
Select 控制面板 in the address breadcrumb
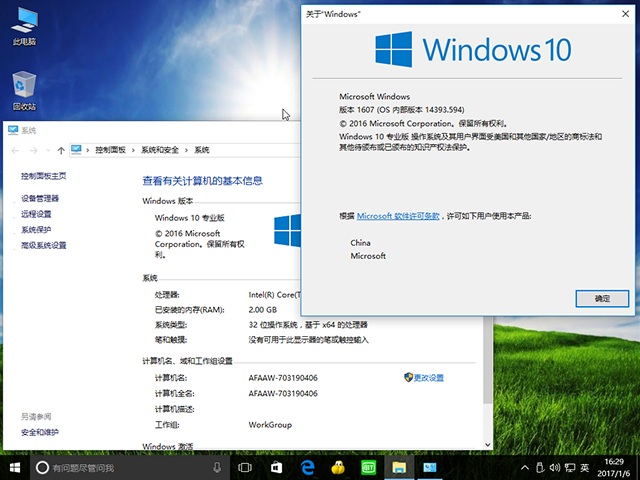click(x=110, y=149)
